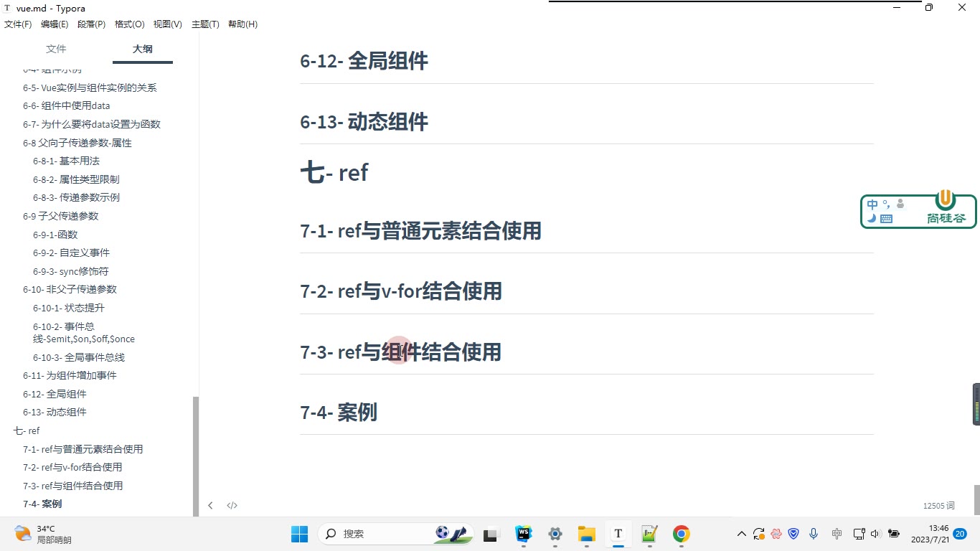
Task: Open the 视图(V) menu
Action: [x=167, y=24]
